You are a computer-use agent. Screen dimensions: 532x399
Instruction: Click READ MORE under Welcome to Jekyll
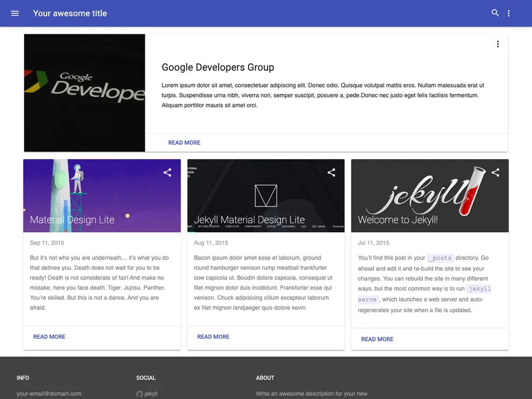[377, 339]
